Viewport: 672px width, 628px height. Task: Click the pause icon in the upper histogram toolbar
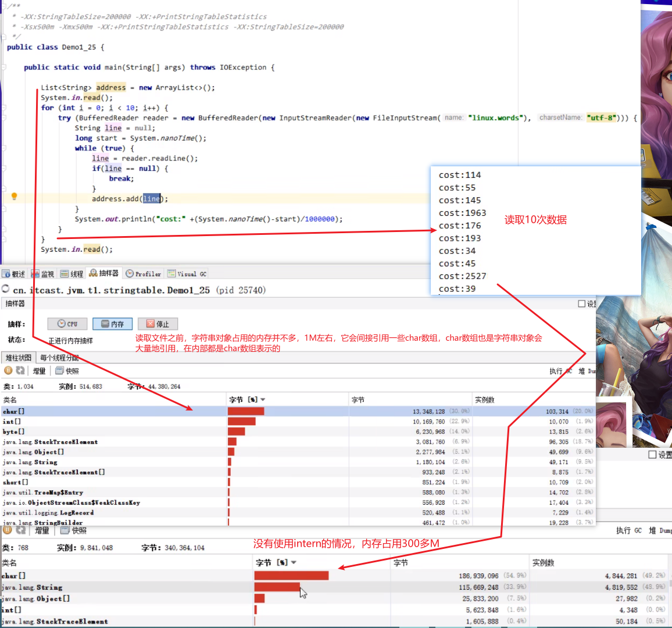[8, 370]
